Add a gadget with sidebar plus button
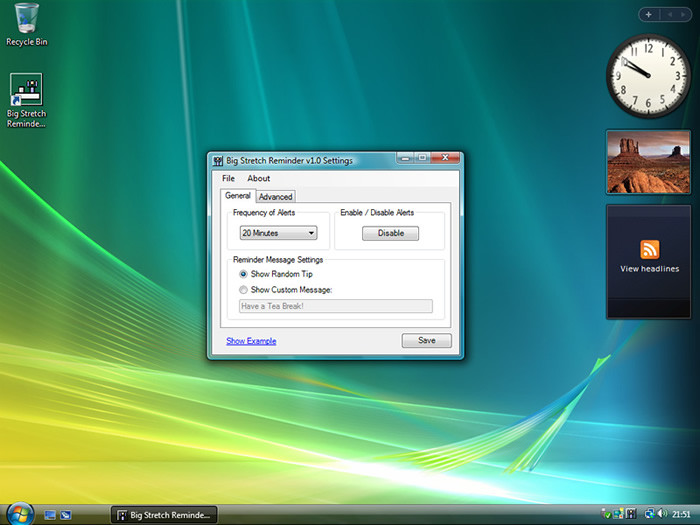The width and height of the screenshot is (700, 525). (x=649, y=15)
